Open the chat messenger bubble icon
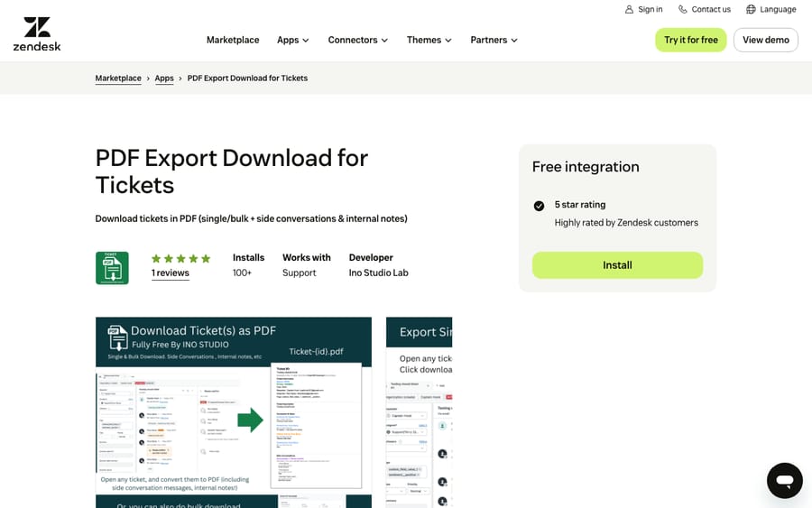 (x=785, y=481)
